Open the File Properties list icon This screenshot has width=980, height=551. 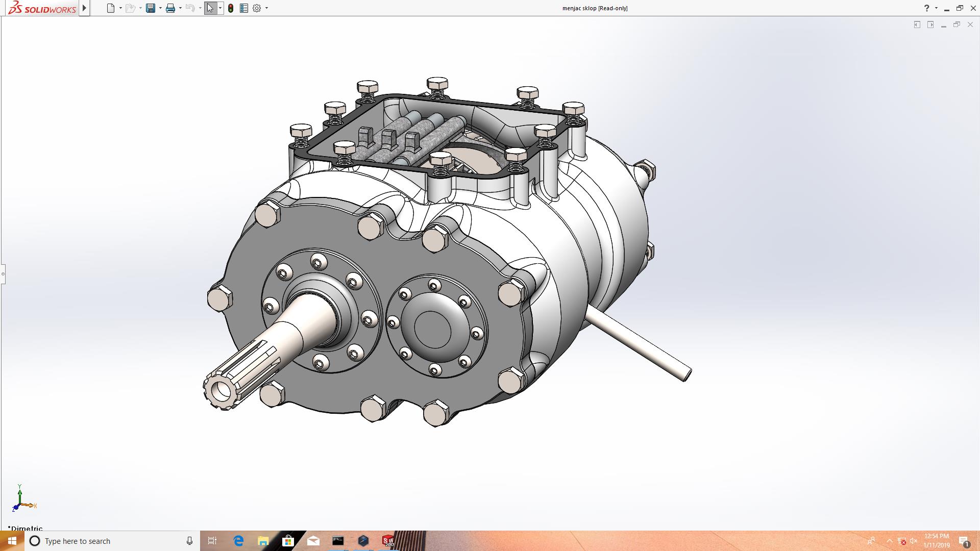[244, 8]
